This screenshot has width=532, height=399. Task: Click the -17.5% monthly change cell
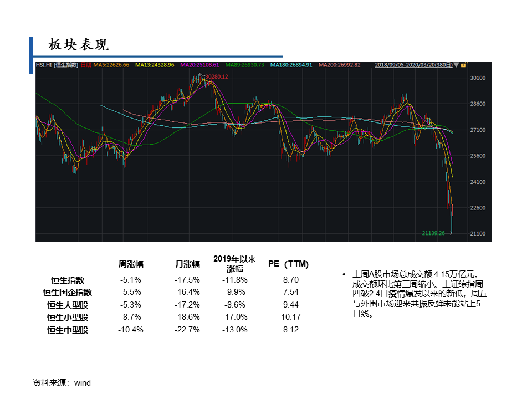[x=187, y=280]
